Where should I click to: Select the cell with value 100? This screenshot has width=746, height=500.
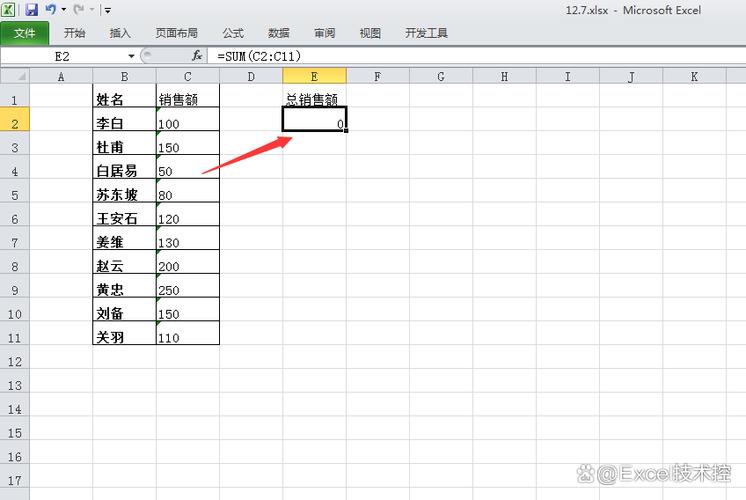tap(187, 119)
